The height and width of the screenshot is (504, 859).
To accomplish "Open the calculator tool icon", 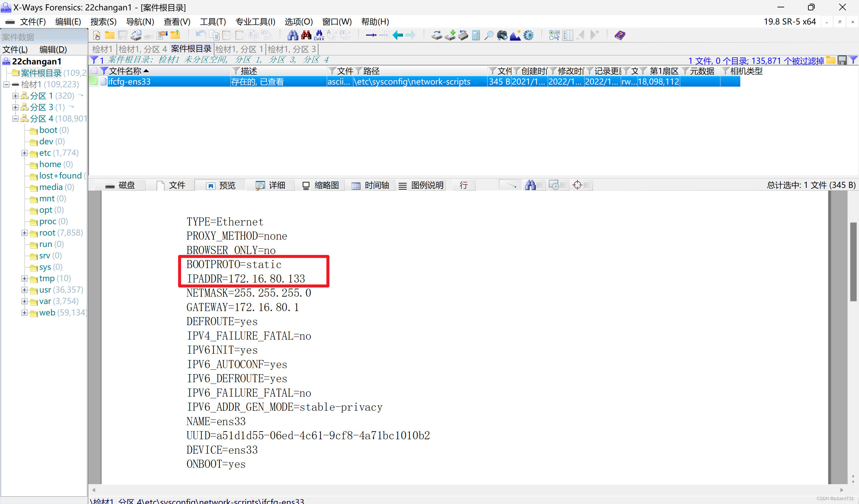I will 476,35.
